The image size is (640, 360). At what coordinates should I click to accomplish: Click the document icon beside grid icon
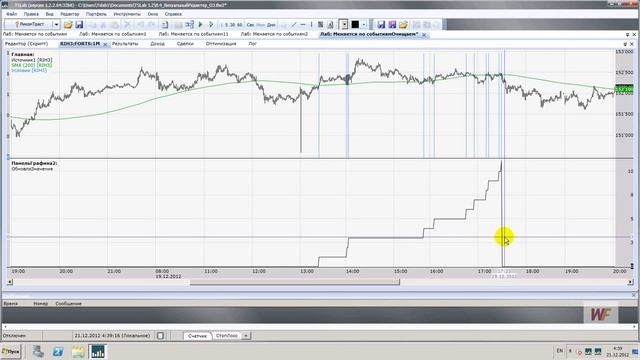click(x=330, y=25)
